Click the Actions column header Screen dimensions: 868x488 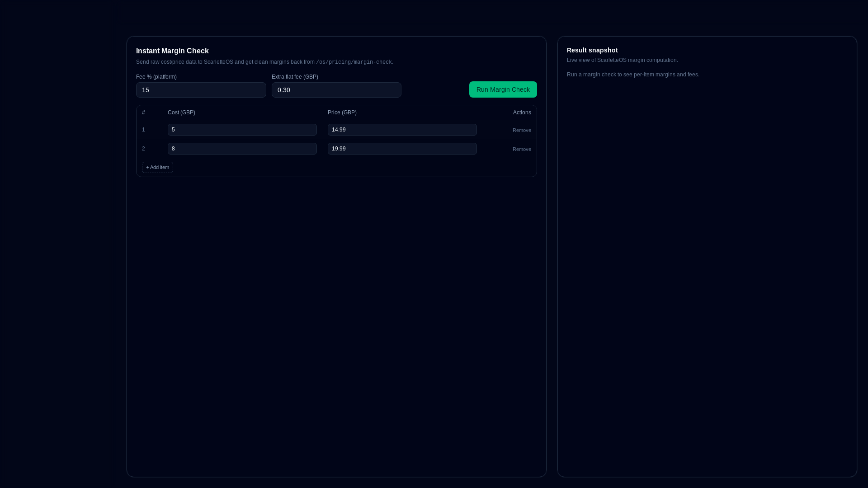click(522, 113)
